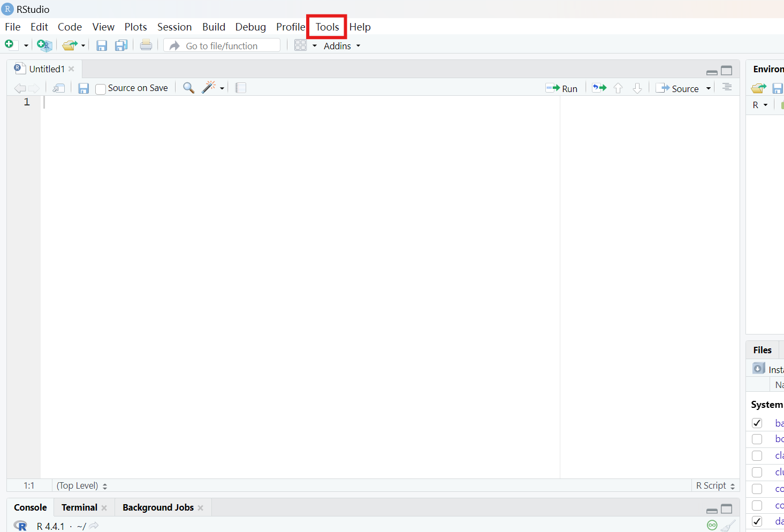784x532 pixels.
Task: Switch to the Background Jobs tab
Action: (x=158, y=507)
